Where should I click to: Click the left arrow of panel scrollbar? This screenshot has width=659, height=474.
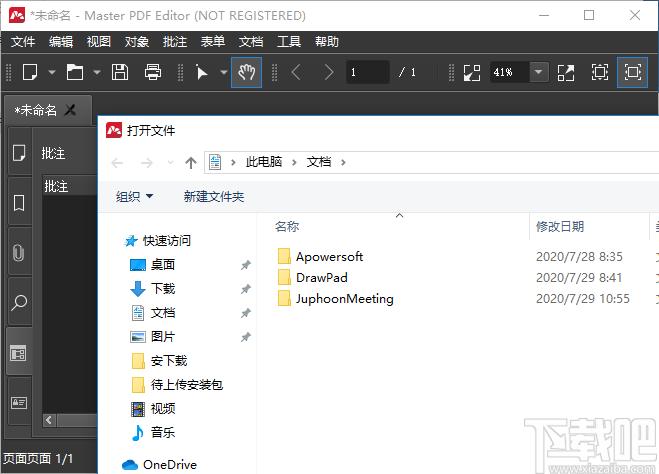pos(49,420)
